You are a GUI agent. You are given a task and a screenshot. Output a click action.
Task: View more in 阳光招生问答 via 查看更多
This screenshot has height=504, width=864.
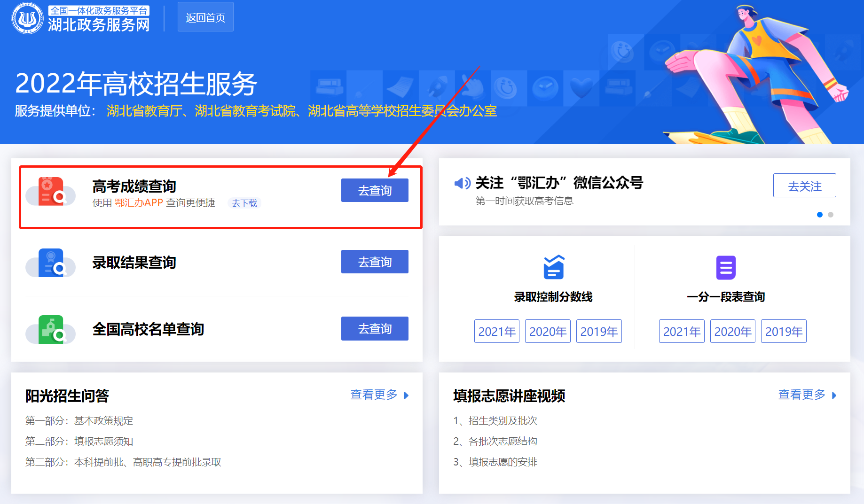(x=374, y=395)
